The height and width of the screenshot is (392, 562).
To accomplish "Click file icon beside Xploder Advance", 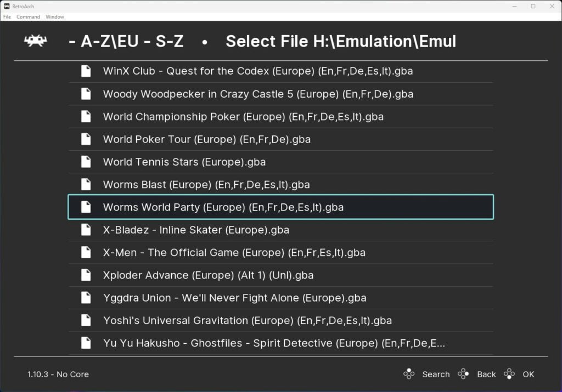I will pos(86,275).
